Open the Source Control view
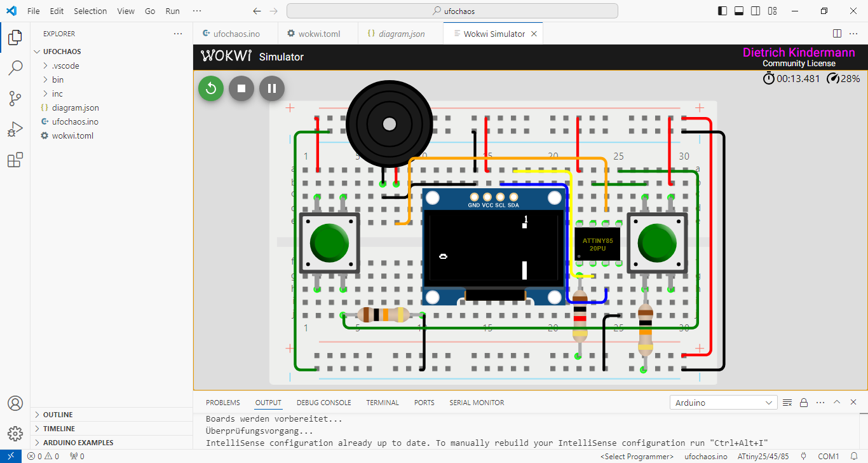868x463 pixels. [15, 98]
